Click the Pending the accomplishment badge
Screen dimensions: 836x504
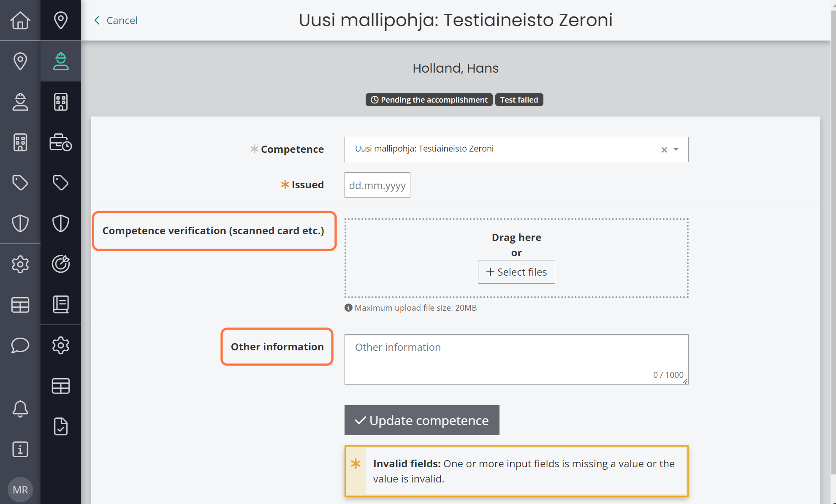tap(429, 100)
